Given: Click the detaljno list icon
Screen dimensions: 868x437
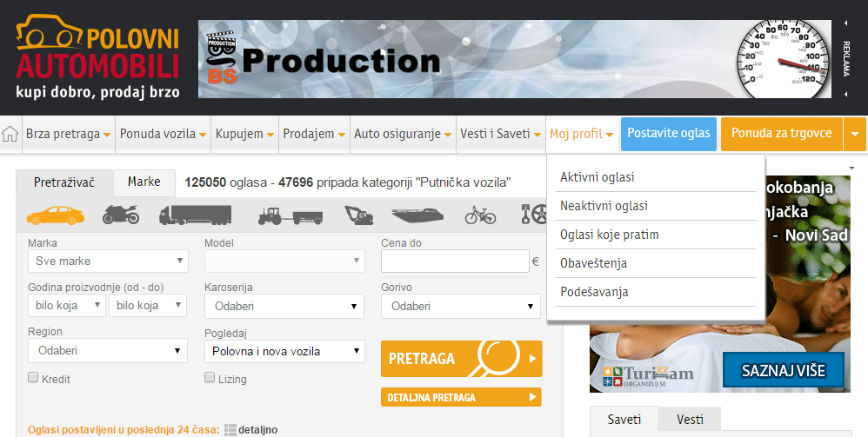Looking at the screenshot, I should [230, 430].
